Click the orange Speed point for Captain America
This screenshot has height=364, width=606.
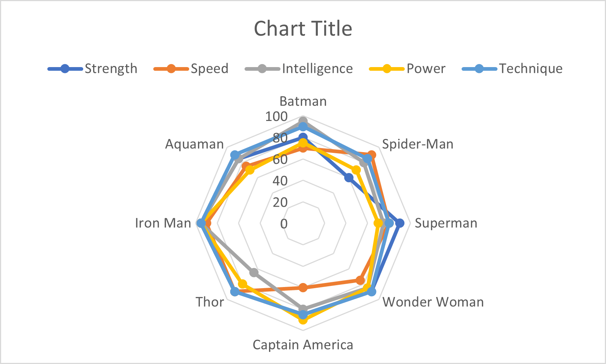tap(303, 287)
